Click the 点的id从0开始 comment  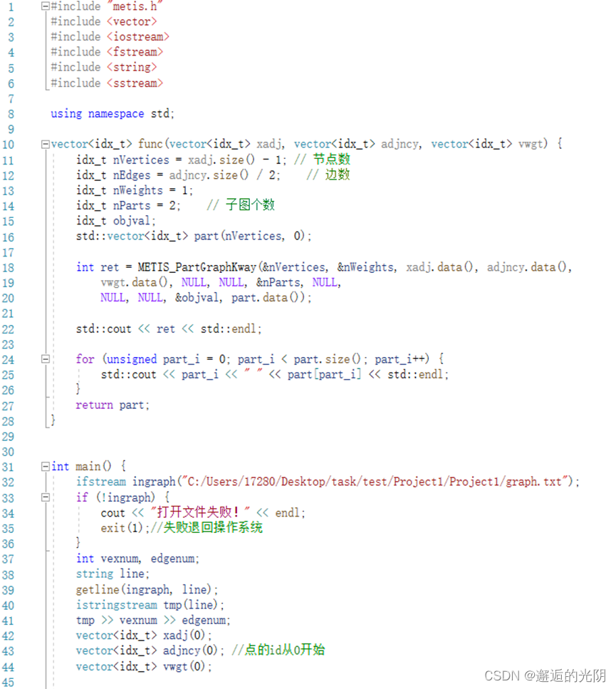pyautogui.click(x=278, y=650)
